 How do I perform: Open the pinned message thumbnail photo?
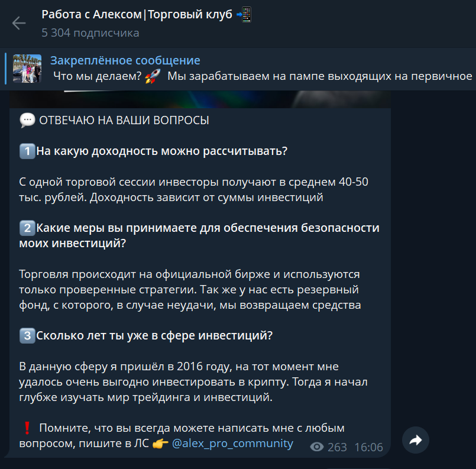click(27, 69)
